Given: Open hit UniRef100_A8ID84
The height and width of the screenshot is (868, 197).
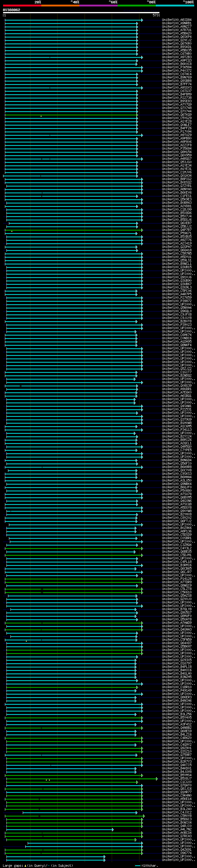Looking at the screenshot, I should click(x=177, y=20).
